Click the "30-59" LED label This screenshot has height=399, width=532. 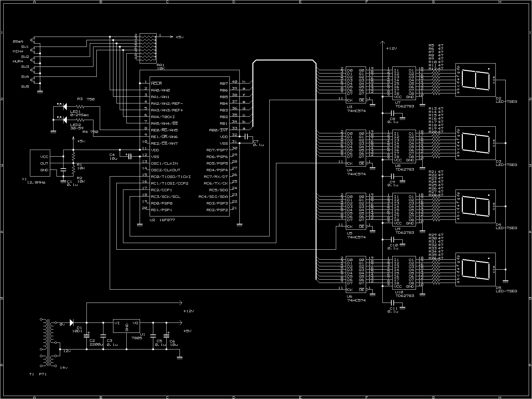tap(77, 128)
